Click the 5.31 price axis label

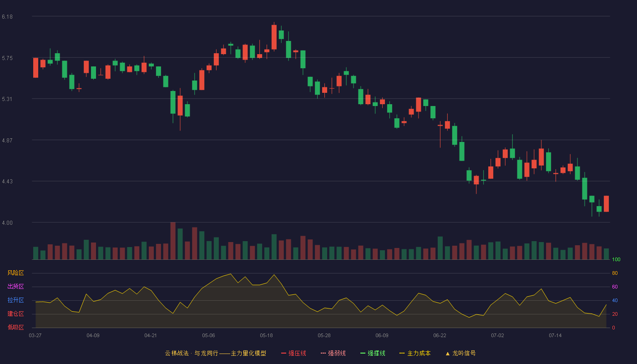[7, 99]
